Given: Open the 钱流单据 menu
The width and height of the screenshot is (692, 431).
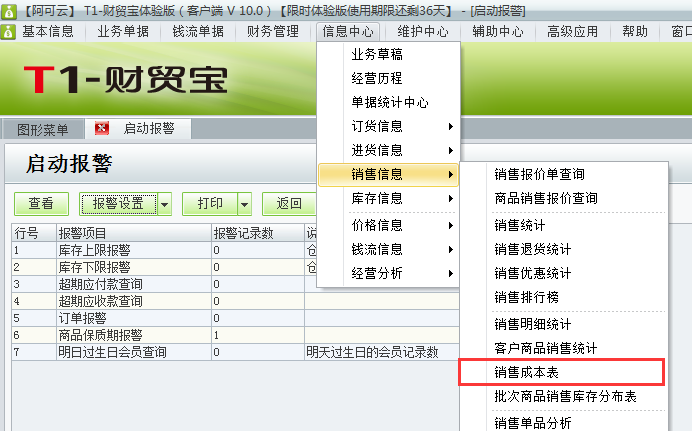Looking at the screenshot, I should click(x=198, y=32).
